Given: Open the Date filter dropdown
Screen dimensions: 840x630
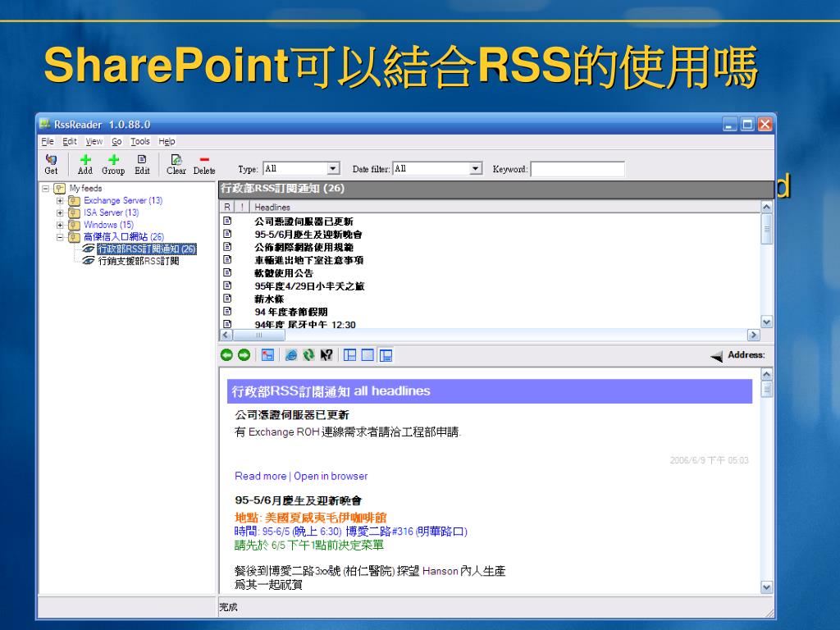Looking at the screenshot, I should tap(475, 169).
